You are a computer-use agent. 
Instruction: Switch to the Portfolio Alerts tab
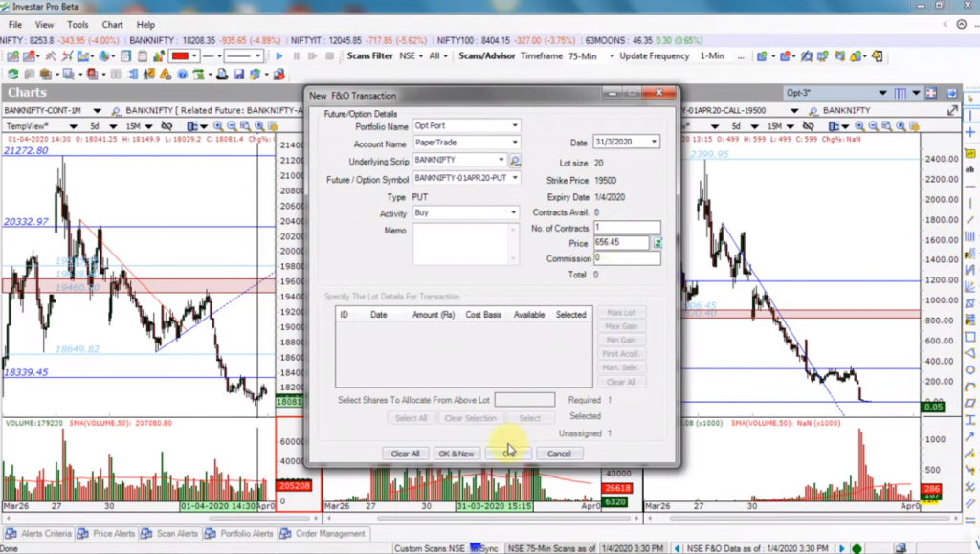tap(239, 534)
